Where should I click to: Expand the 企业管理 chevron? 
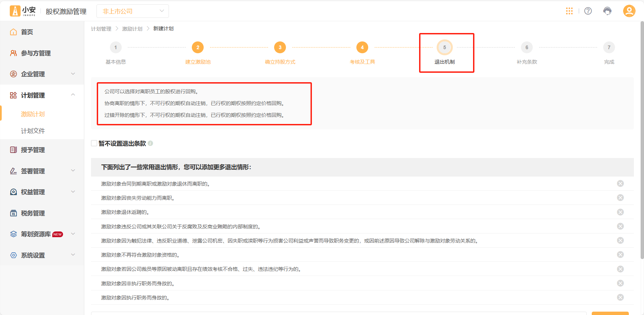[x=73, y=74]
